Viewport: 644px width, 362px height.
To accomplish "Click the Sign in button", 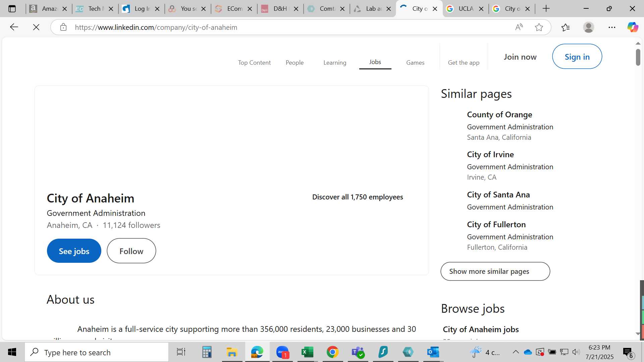I will [x=577, y=57].
